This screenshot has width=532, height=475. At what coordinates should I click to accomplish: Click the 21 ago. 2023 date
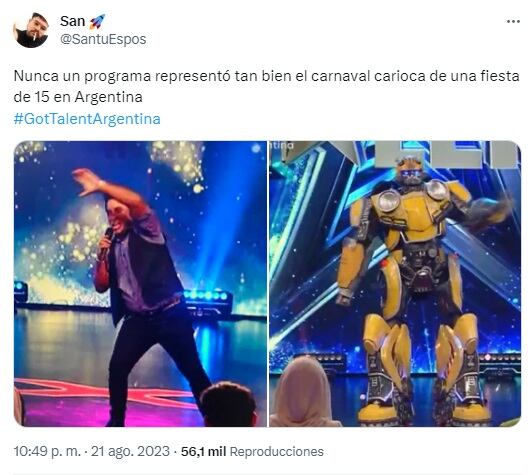click(130, 452)
